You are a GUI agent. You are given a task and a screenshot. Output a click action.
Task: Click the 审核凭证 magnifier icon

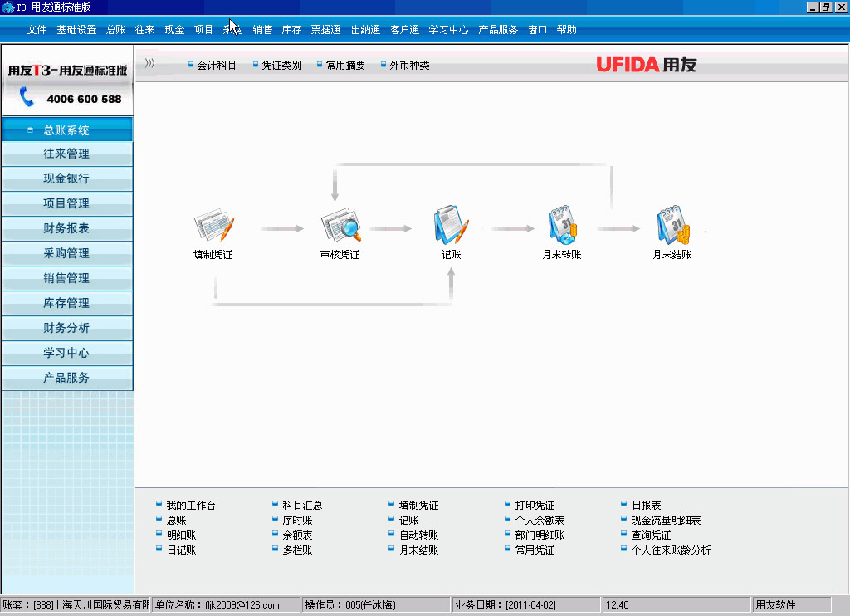tap(341, 225)
